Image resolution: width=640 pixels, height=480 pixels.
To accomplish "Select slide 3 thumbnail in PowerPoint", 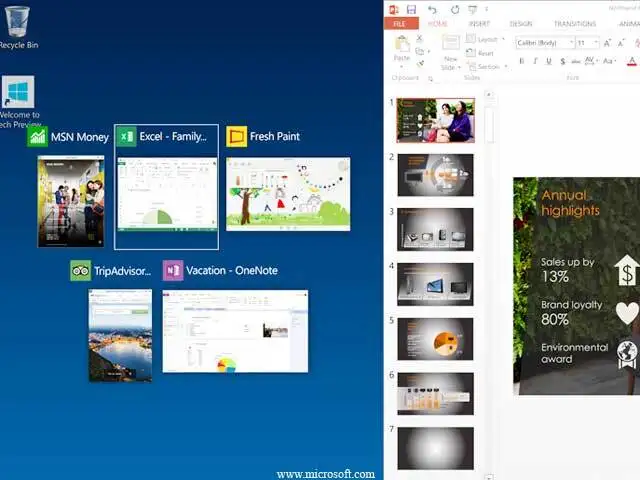I will point(436,229).
